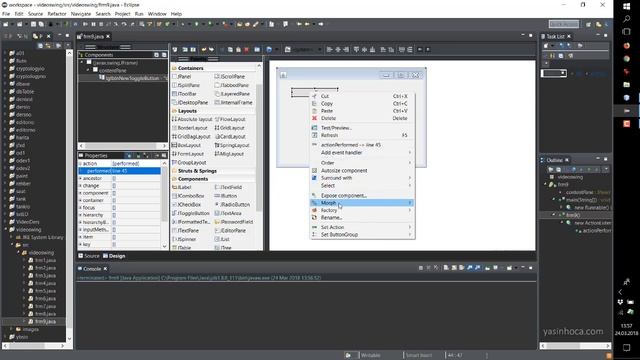Open the Add event handler submenu
Image resolution: width=640 pixels, height=360 pixels.
(x=362, y=153)
